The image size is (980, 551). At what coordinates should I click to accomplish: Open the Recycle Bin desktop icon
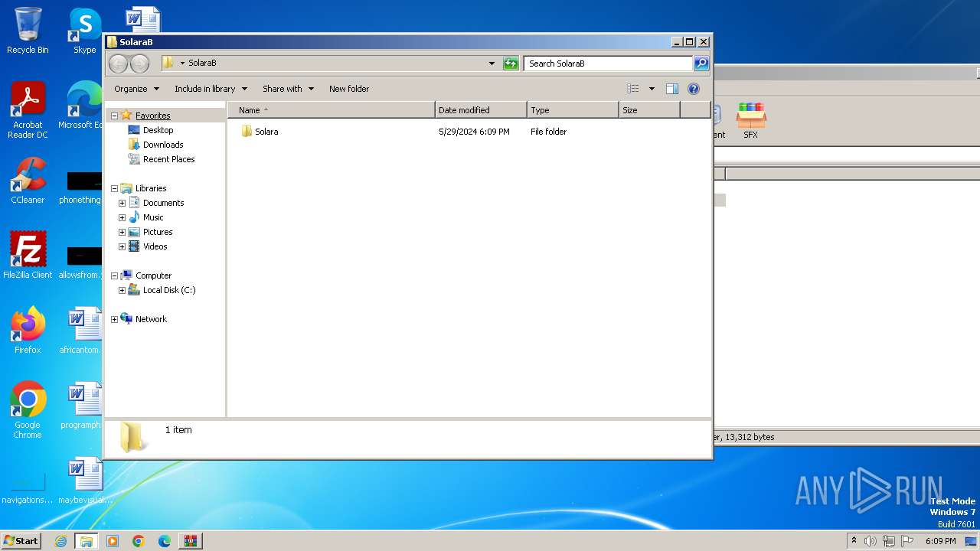(x=28, y=31)
